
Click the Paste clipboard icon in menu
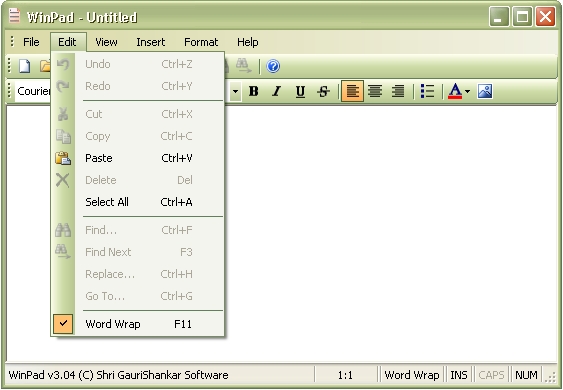point(63,158)
